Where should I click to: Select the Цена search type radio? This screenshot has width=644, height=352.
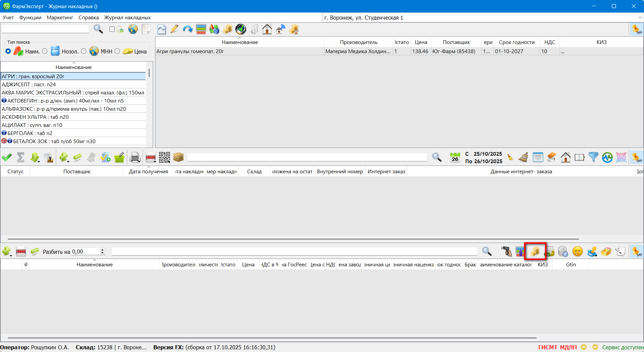pos(117,51)
